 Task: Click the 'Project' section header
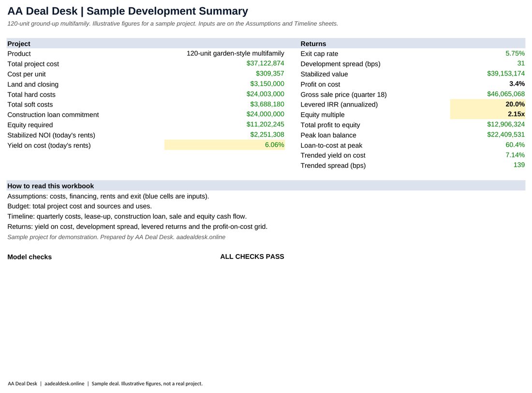click(x=19, y=44)
